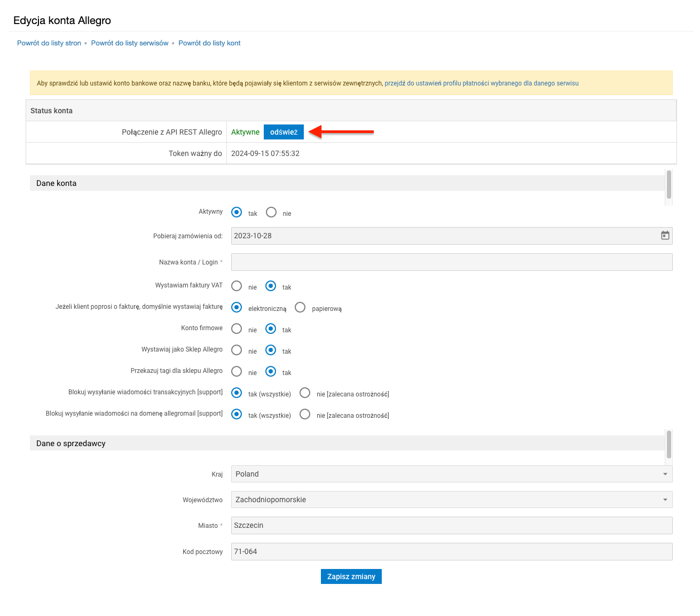
Task: Set Konto firmowe to 'tak'
Action: point(271,329)
